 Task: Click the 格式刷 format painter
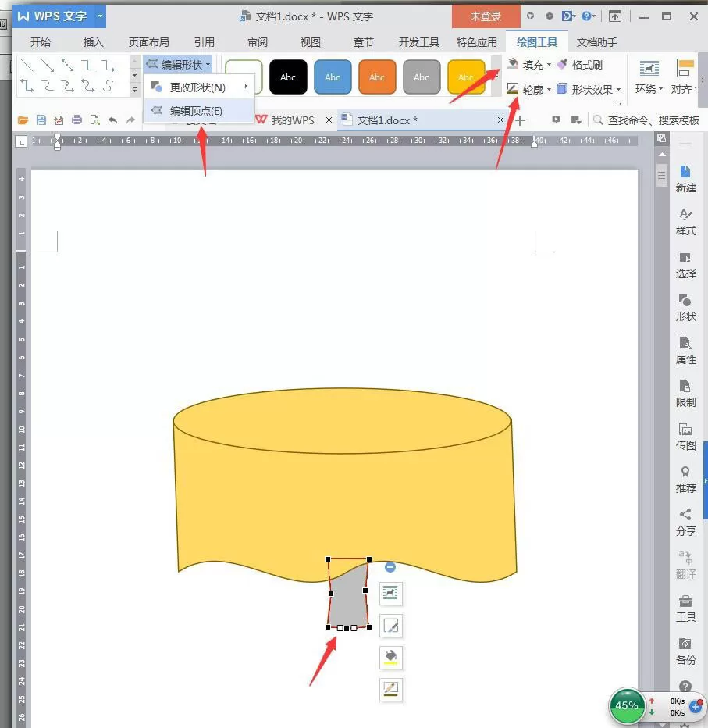tap(580, 65)
